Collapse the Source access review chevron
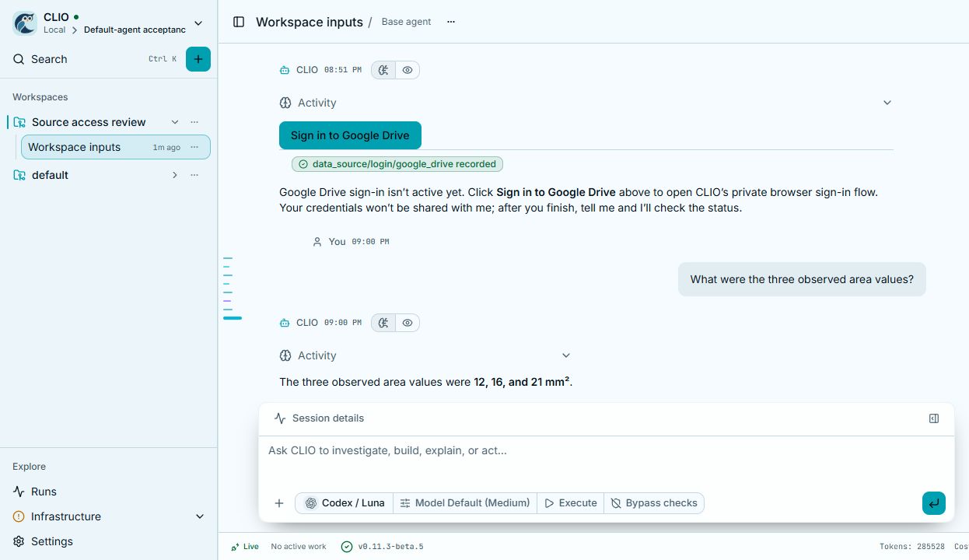The height and width of the screenshot is (560, 969). [x=175, y=122]
